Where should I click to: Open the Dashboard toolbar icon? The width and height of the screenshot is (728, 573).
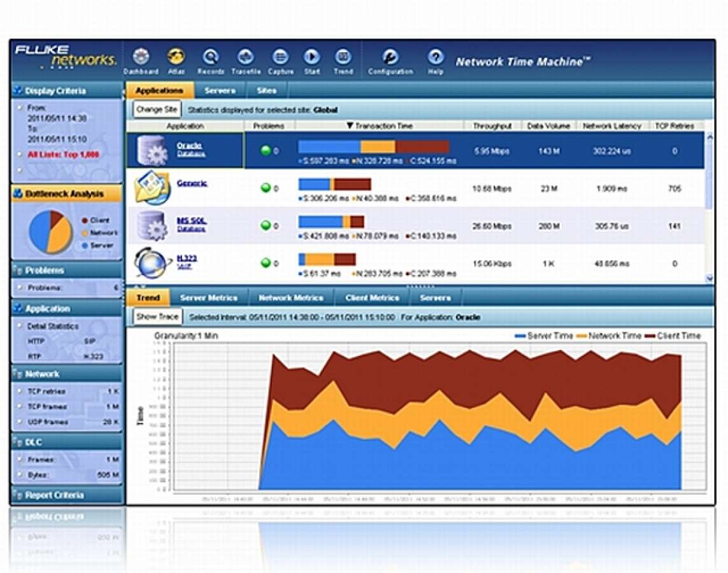[141, 57]
